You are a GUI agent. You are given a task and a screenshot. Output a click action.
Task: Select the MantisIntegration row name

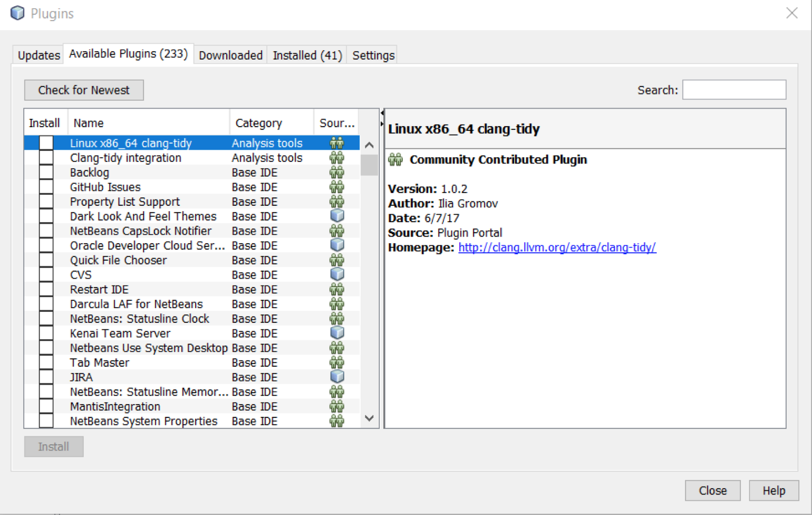115,407
